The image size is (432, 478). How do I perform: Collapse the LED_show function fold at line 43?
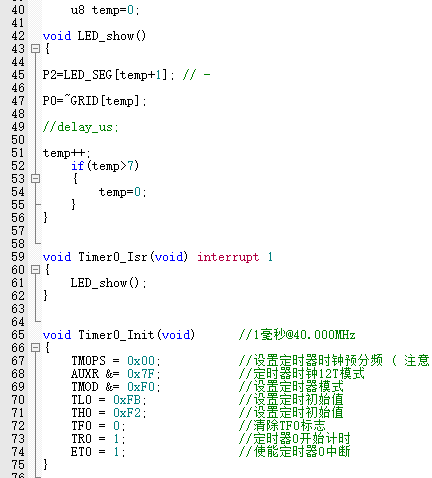coord(35,49)
